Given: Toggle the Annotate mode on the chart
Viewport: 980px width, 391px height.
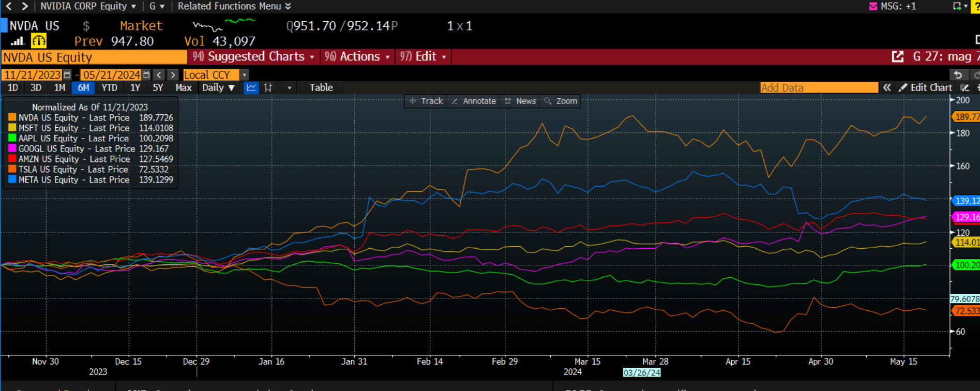Looking at the screenshot, I should [x=474, y=101].
